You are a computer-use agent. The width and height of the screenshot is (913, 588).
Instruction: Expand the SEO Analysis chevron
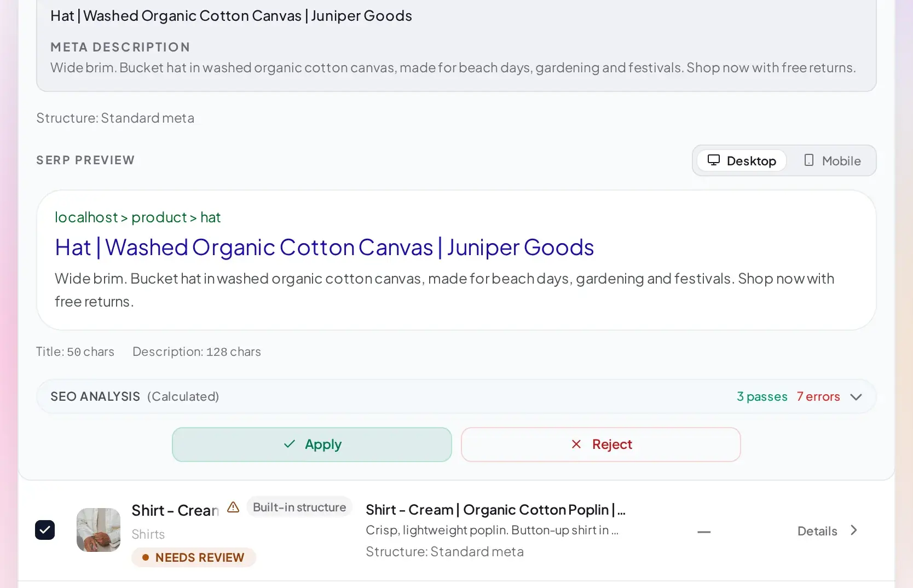(856, 397)
